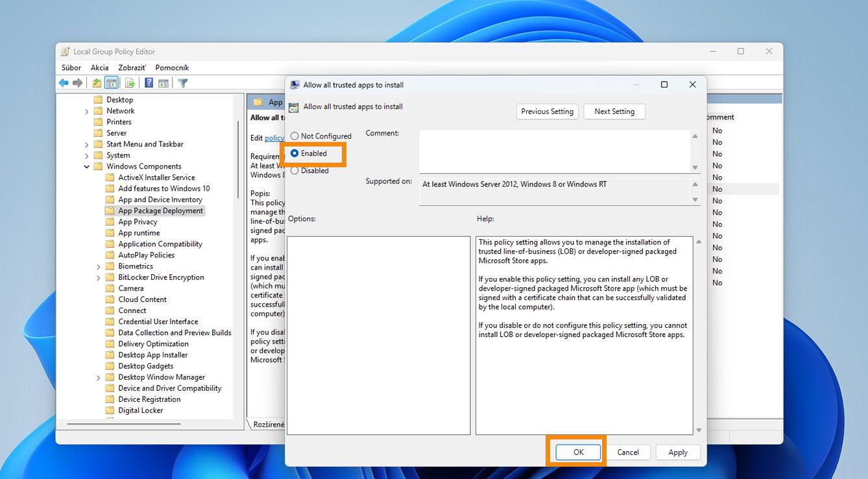The image size is (868, 479).
Task: Open the Akcia menu
Action: (99, 67)
